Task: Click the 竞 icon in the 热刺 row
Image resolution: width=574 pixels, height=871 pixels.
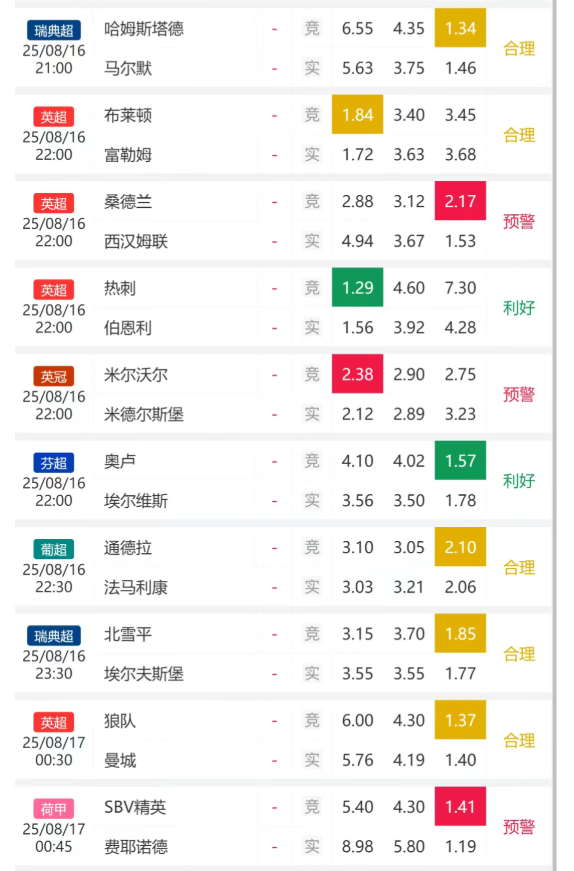Action: (312, 288)
